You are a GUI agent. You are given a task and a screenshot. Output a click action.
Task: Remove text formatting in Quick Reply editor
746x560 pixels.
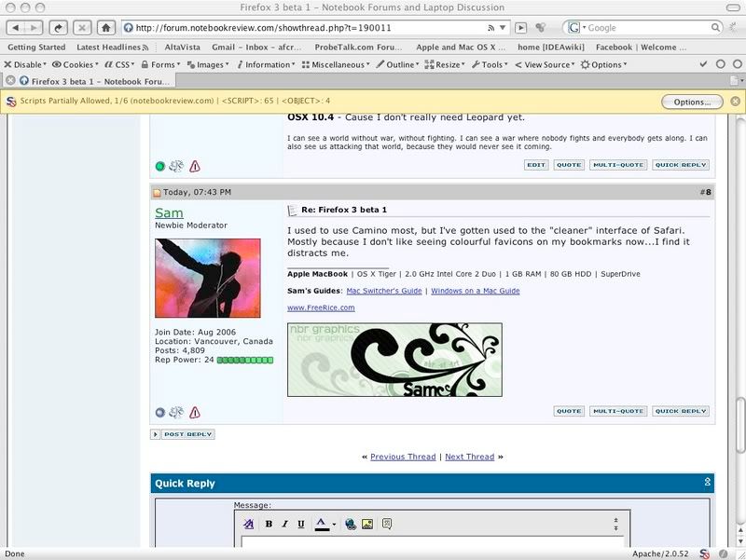(248, 524)
